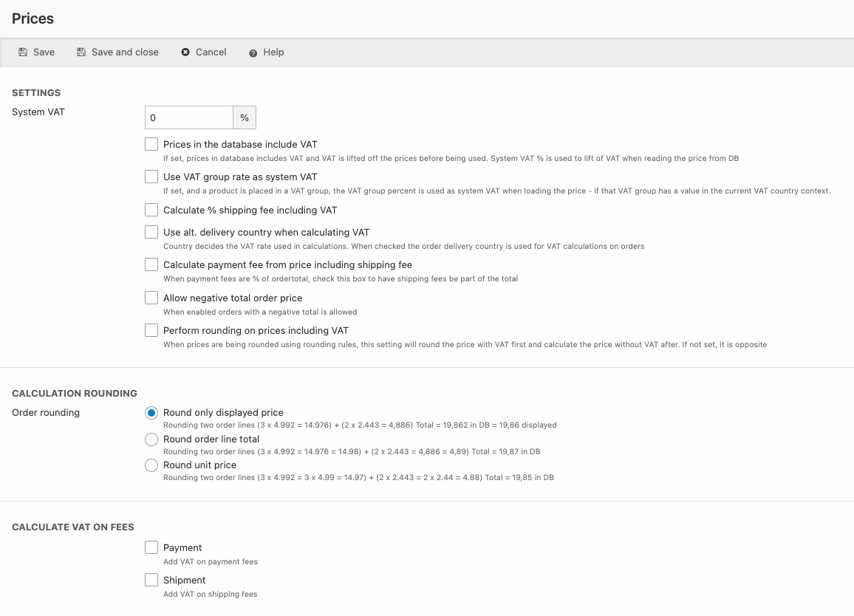Screen dimensions: 854x616
Task: Select the Round unit price option
Action: 151,465
